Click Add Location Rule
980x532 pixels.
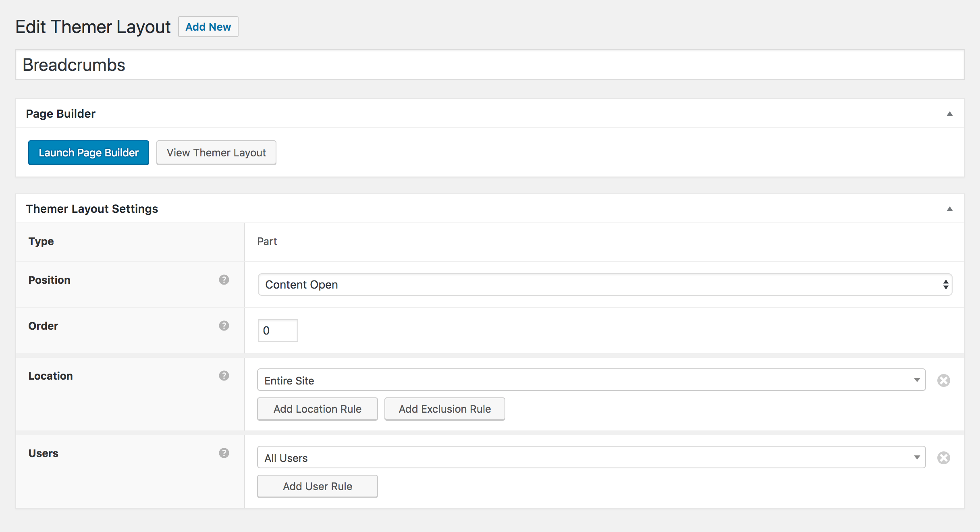pyautogui.click(x=318, y=409)
